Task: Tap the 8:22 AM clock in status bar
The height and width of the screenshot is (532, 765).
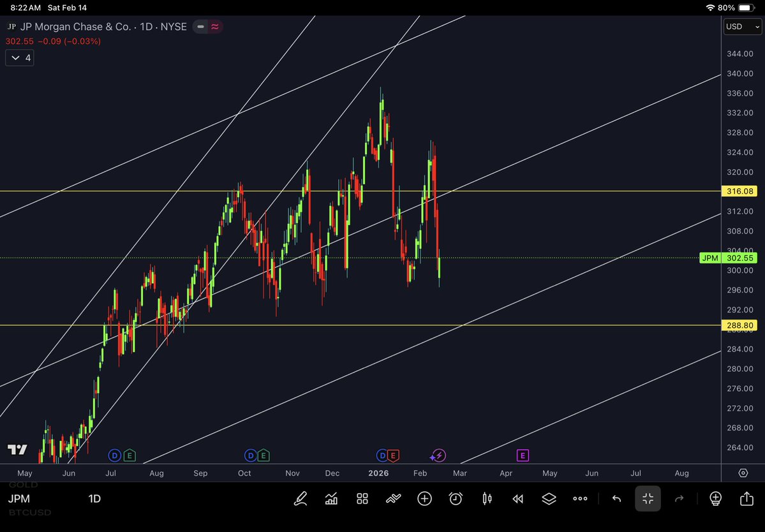Action: point(26,8)
